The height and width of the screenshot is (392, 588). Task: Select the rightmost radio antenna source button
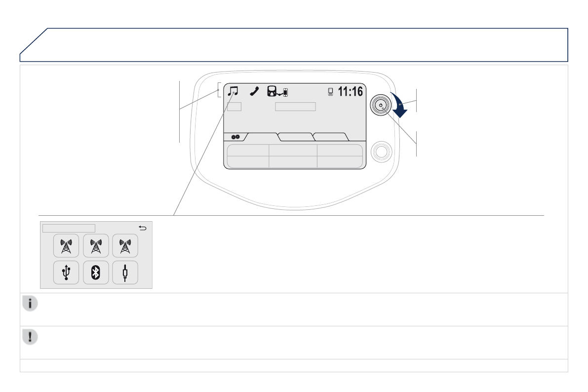(125, 246)
